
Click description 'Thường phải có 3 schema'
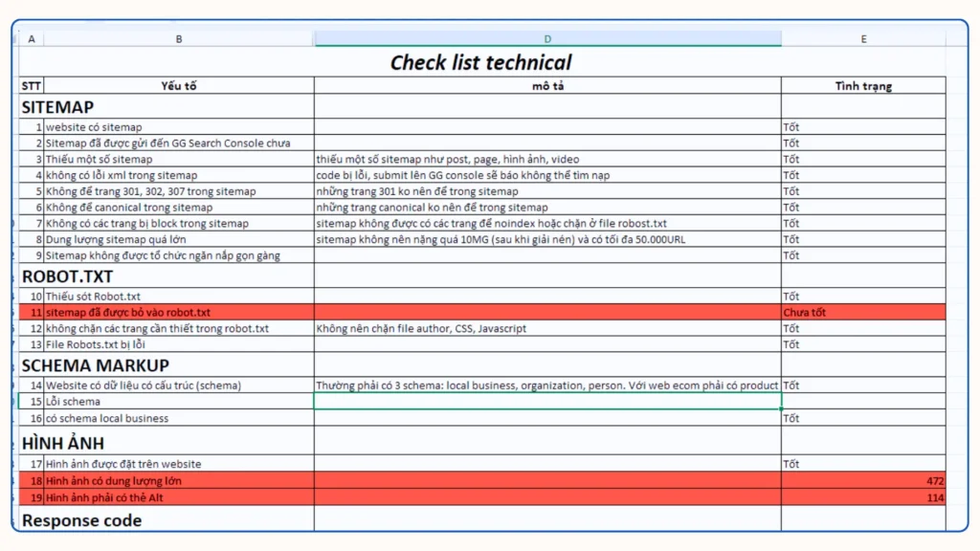[546, 386]
